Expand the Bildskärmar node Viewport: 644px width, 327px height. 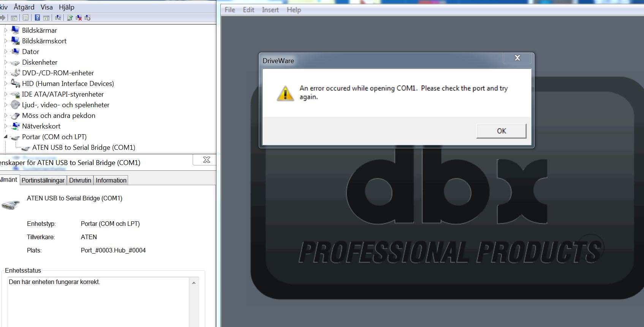[6, 30]
